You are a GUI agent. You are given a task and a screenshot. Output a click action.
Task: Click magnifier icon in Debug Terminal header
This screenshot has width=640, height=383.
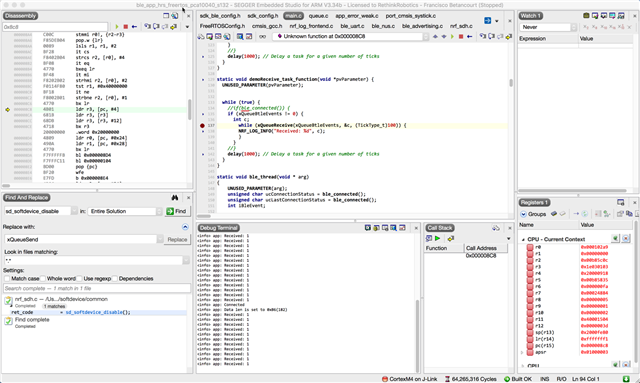pyautogui.click(x=393, y=228)
